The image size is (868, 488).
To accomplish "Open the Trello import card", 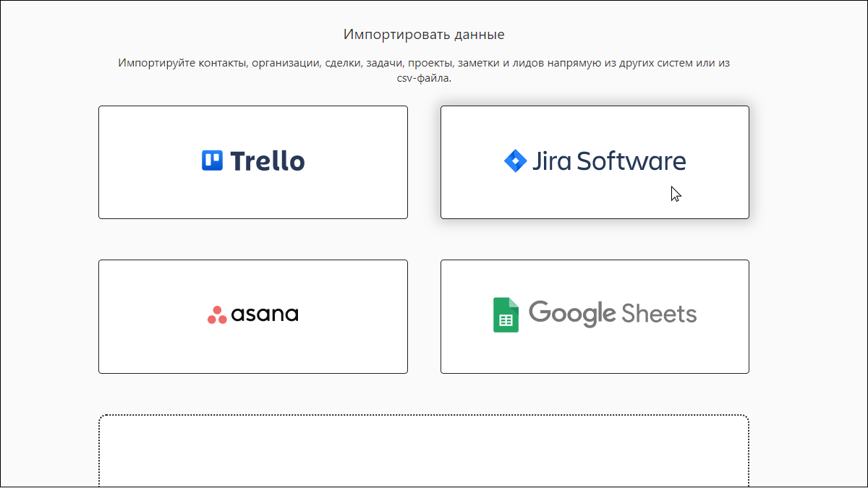I will [252, 162].
